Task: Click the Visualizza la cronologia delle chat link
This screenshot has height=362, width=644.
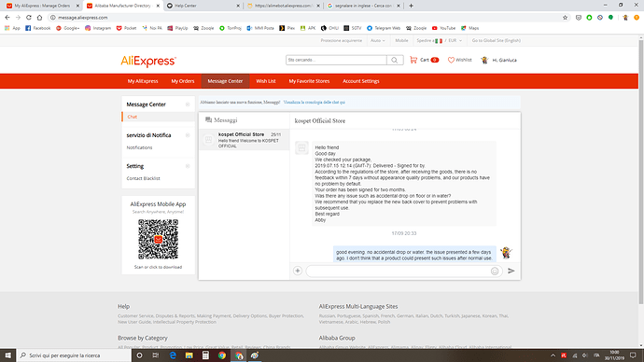Action: 315,103
